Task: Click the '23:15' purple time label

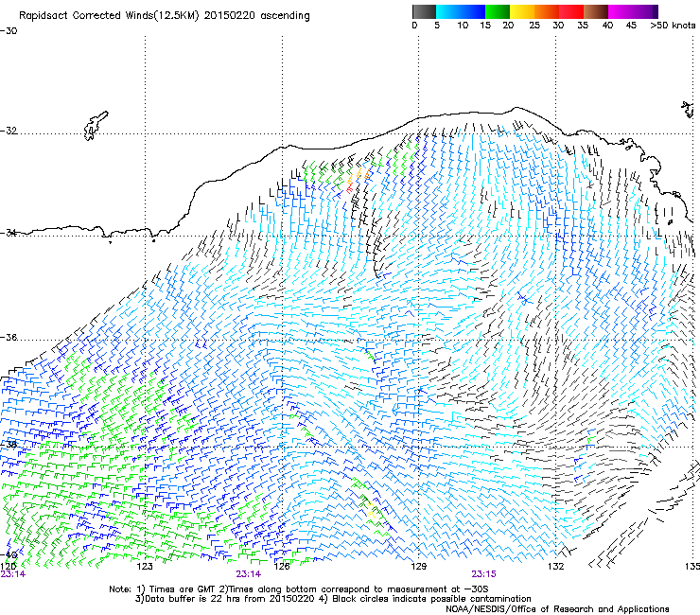Action: [x=484, y=574]
